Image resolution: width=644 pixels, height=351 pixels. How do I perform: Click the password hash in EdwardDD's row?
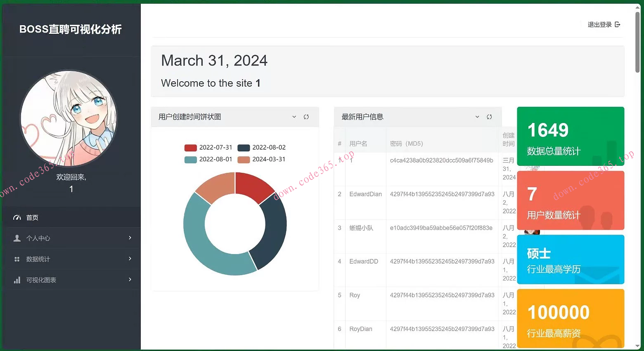coord(442,261)
